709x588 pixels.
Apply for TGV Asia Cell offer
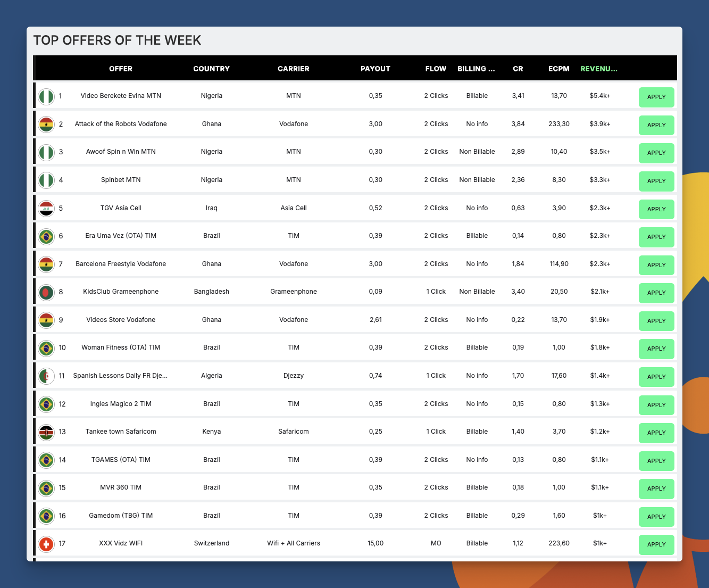click(656, 209)
